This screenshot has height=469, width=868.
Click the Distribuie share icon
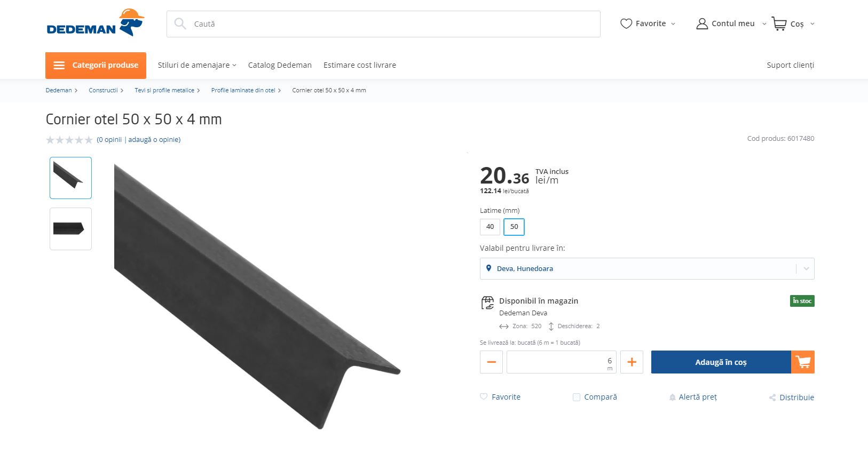[772, 398]
